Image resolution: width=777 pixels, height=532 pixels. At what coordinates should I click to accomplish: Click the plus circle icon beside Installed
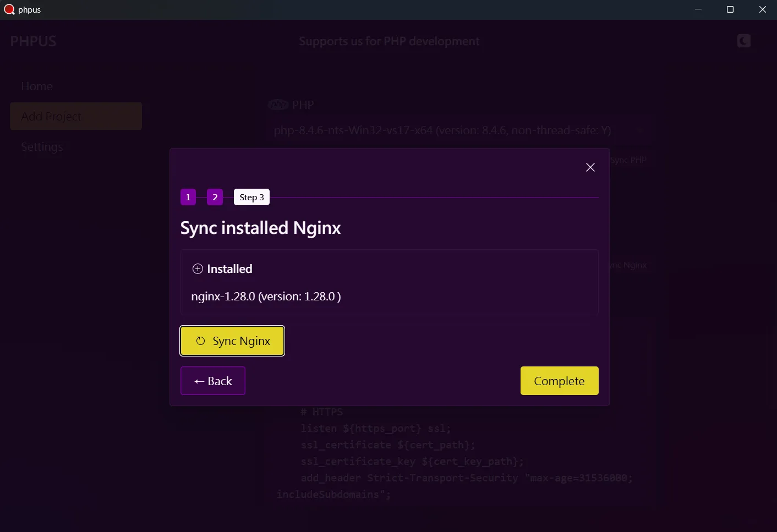(198, 269)
